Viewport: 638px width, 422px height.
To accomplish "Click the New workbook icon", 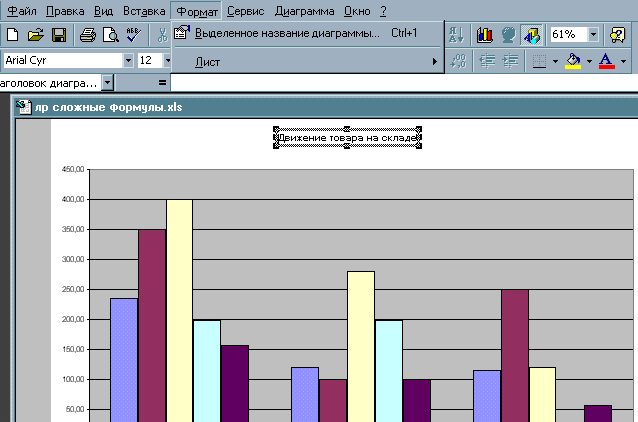I will click(x=13, y=35).
